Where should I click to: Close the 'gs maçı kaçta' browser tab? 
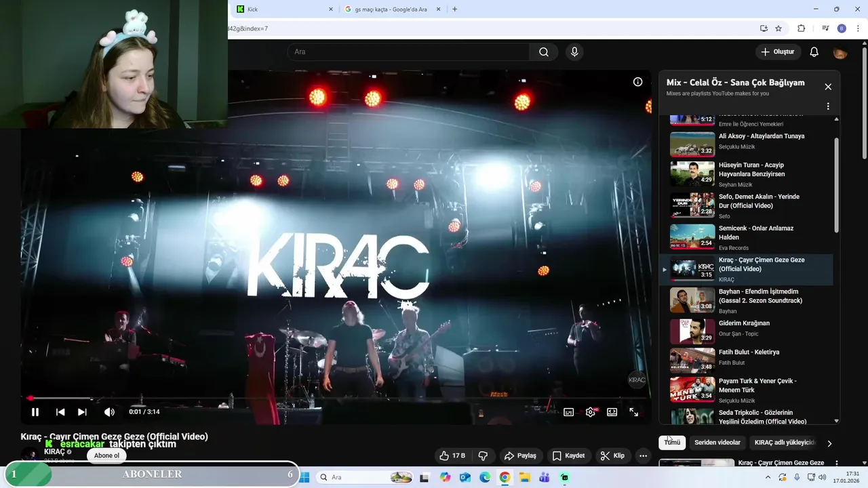(439, 9)
